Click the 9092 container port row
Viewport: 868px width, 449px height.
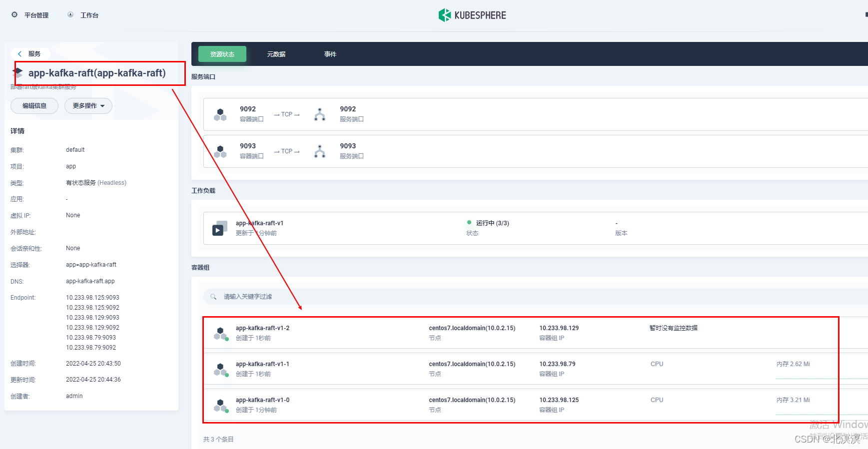pyautogui.click(x=535, y=114)
